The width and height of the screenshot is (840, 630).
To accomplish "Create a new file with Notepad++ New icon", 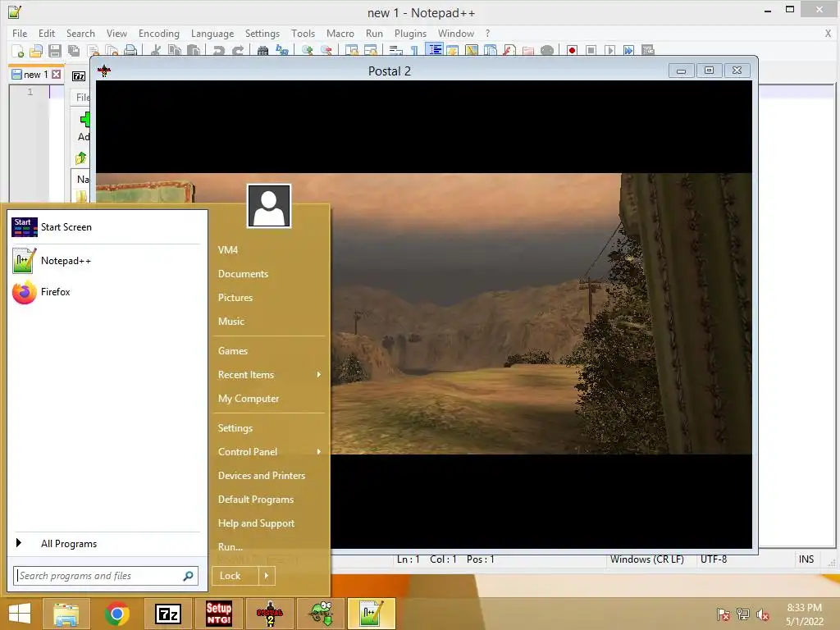I will coord(17,51).
